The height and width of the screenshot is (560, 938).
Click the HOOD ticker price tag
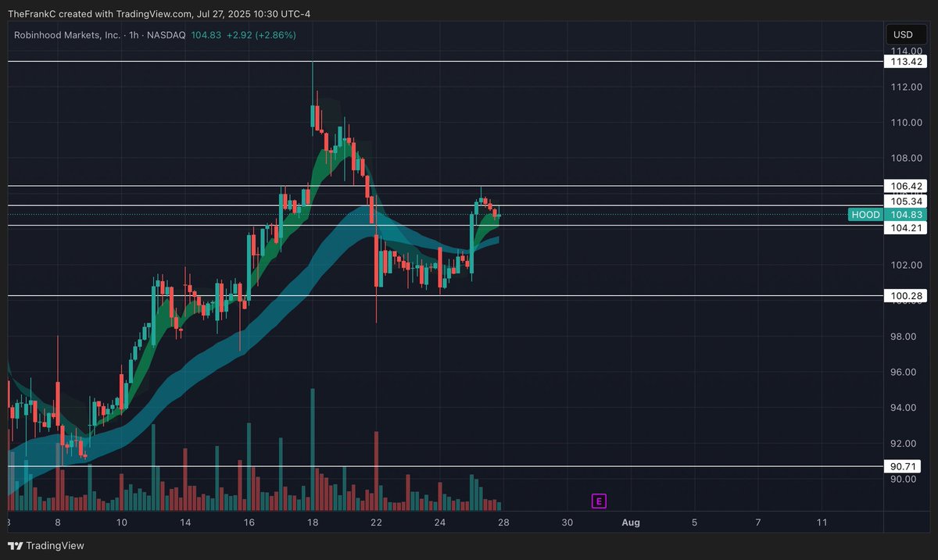(865, 215)
